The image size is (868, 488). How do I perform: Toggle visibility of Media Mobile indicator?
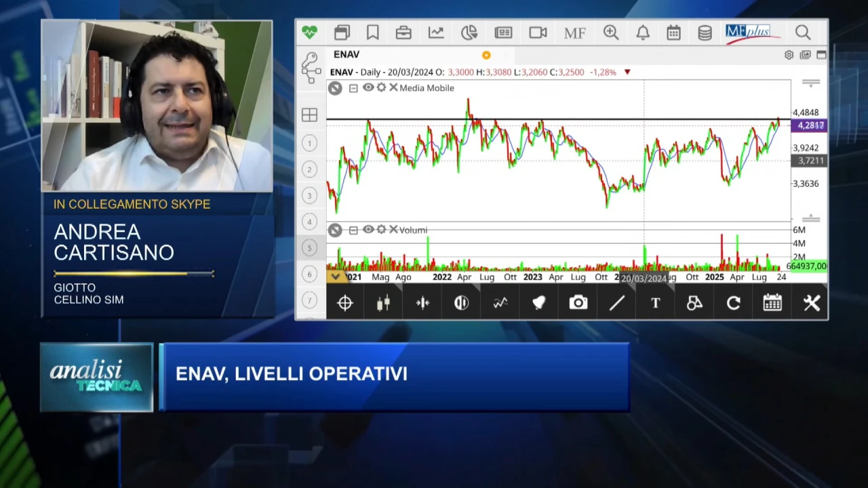pos(368,87)
